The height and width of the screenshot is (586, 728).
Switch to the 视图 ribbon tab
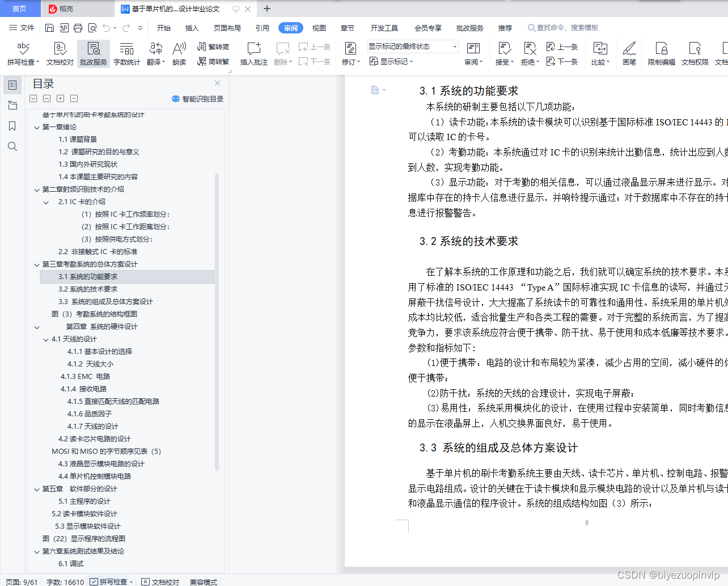[x=319, y=28]
